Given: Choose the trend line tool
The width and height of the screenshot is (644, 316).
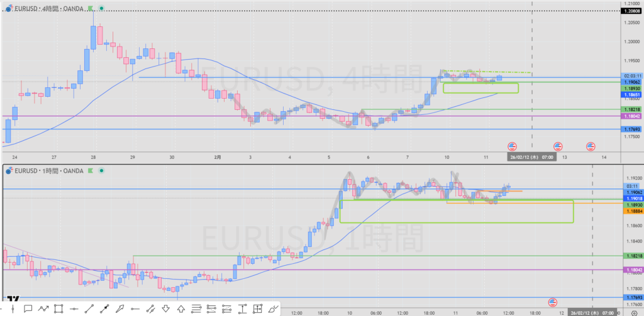Looking at the screenshot, I should [89, 308].
